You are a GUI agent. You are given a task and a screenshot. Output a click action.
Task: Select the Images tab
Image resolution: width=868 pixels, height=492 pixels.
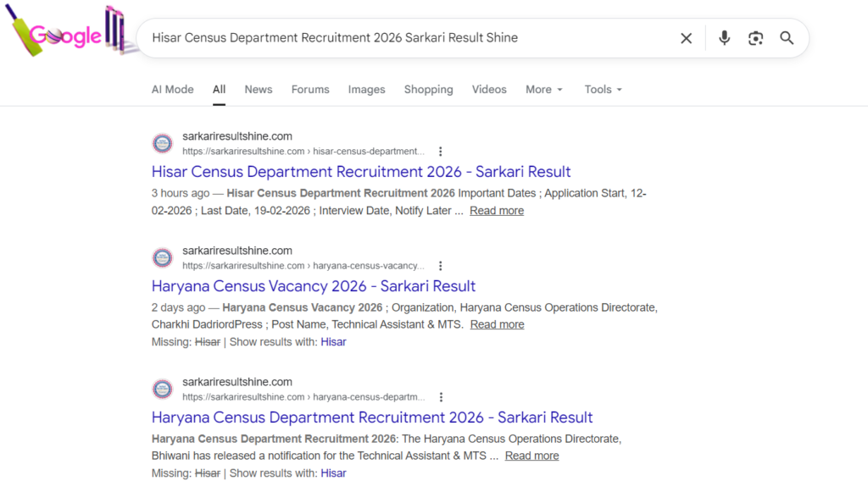pyautogui.click(x=366, y=90)
